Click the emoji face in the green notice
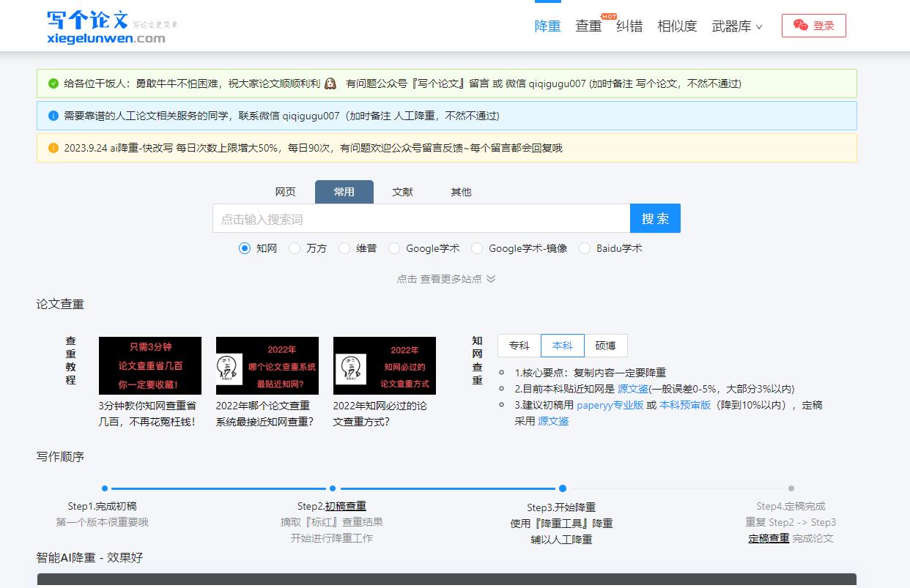The height and width of the screenshot is (588, 910). pos(330,83)
